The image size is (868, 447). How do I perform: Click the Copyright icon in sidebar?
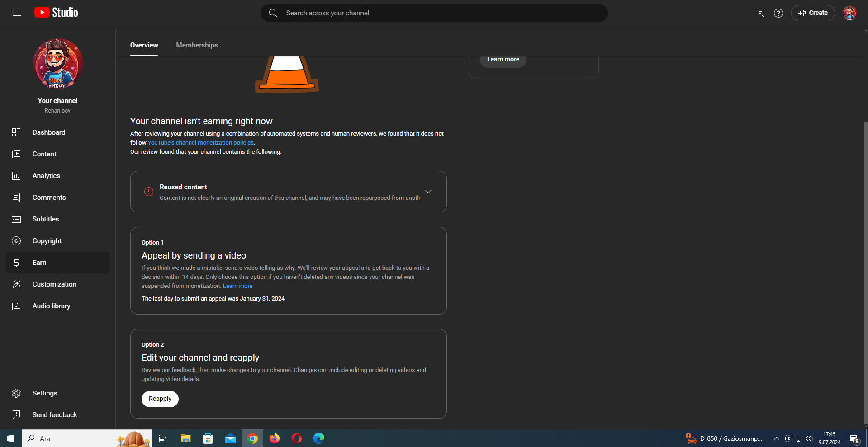coord(16,241)
